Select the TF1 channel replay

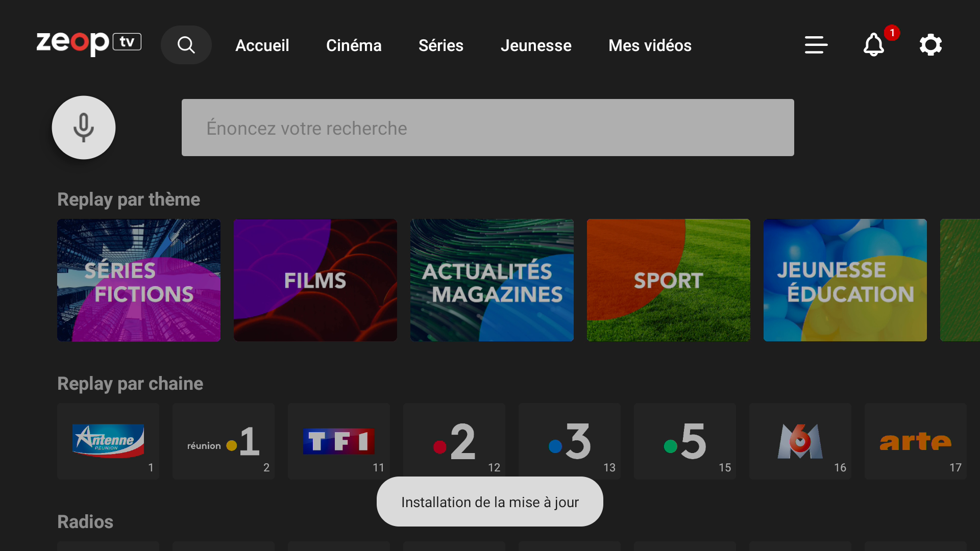point(338,441)
